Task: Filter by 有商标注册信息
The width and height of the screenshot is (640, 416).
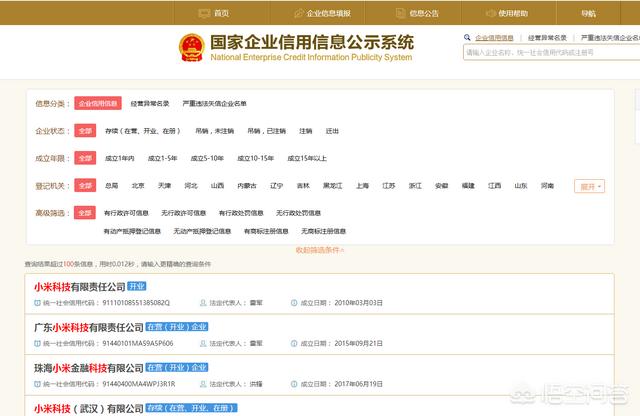Action: 266,231
